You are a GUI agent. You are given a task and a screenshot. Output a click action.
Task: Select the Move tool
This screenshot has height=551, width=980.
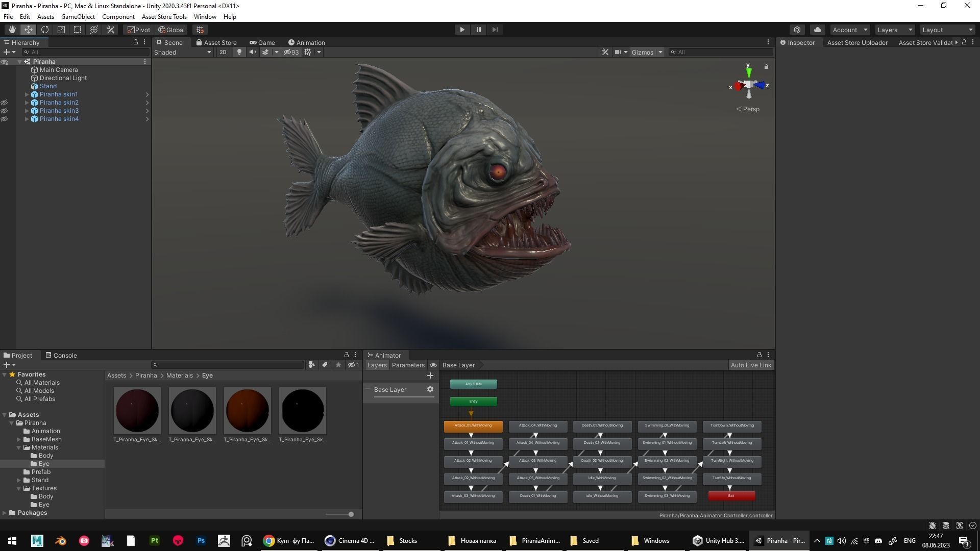tap(29, 30)
